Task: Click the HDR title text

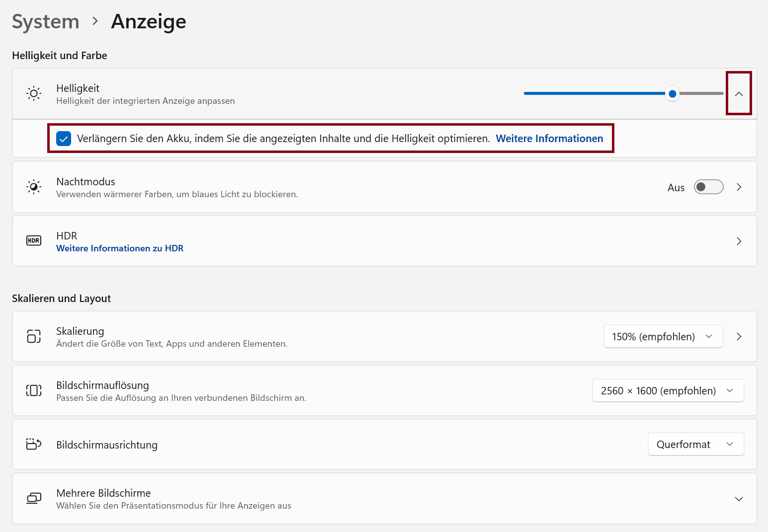Action: point(67,235)
